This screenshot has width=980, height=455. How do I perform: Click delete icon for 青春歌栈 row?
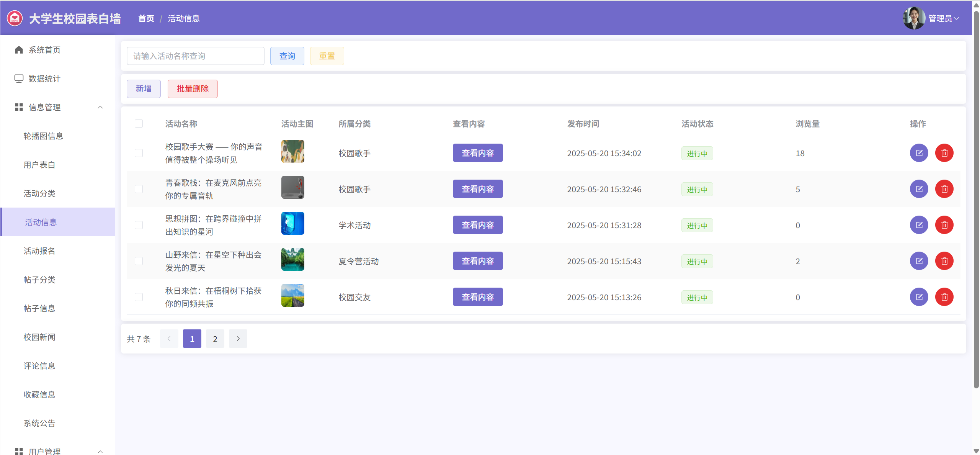coord(944,189)
